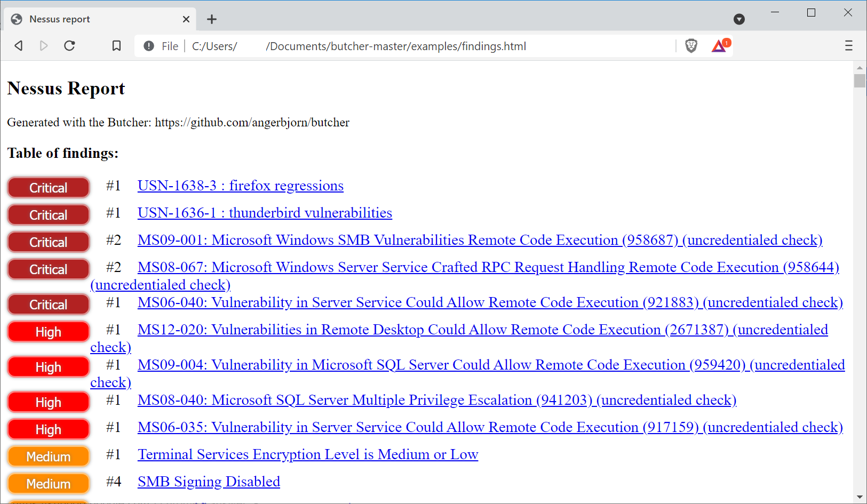This screenshot has height=504, width=867.
Task: Open USN-1638-3 firefox regressions link
Action: click(x=241, y=186)
